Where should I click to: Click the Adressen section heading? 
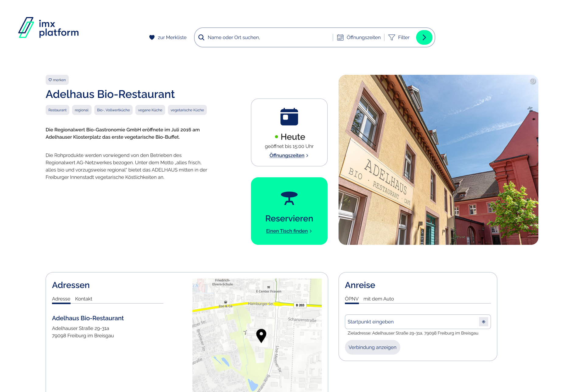(x=71, y=285)
